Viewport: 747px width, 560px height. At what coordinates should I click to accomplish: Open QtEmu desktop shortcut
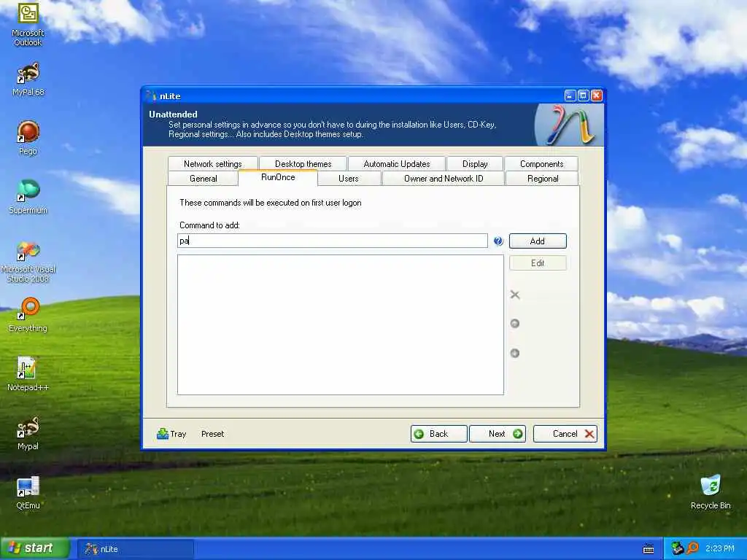tap(28, 492)
